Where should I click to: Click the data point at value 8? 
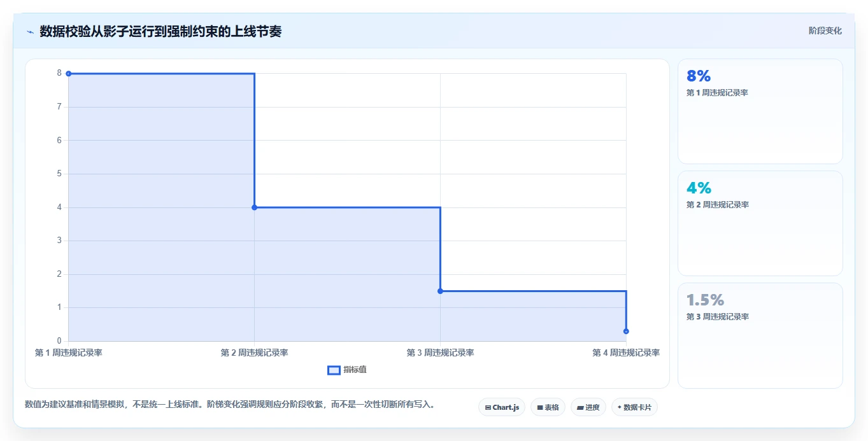click(x=69, y=74)
